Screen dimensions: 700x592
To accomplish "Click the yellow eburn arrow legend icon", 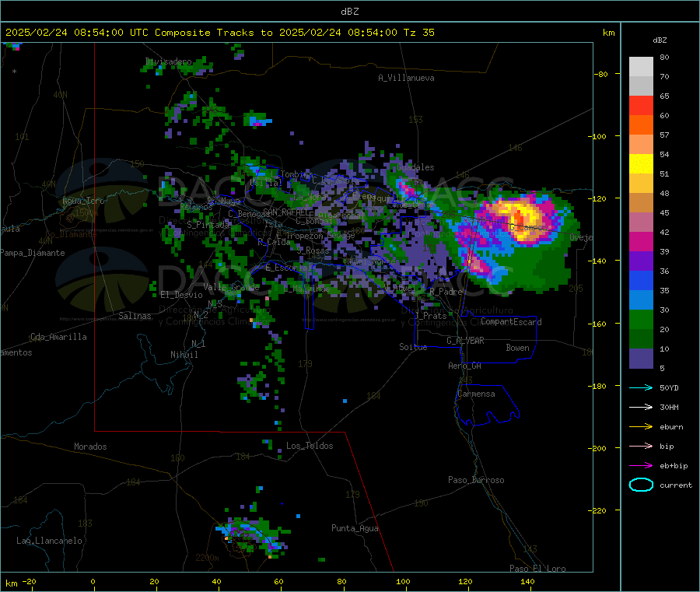I will (641, 427).
